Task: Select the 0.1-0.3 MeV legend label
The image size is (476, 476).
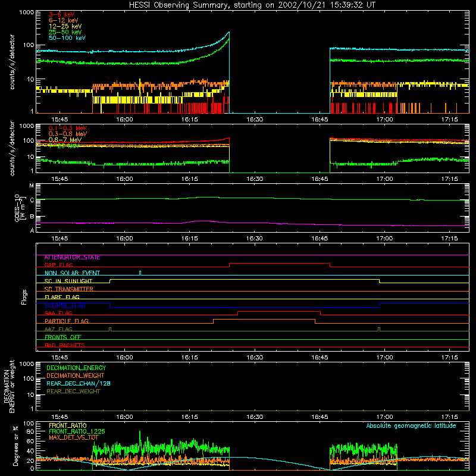Action: coord(68,128)
